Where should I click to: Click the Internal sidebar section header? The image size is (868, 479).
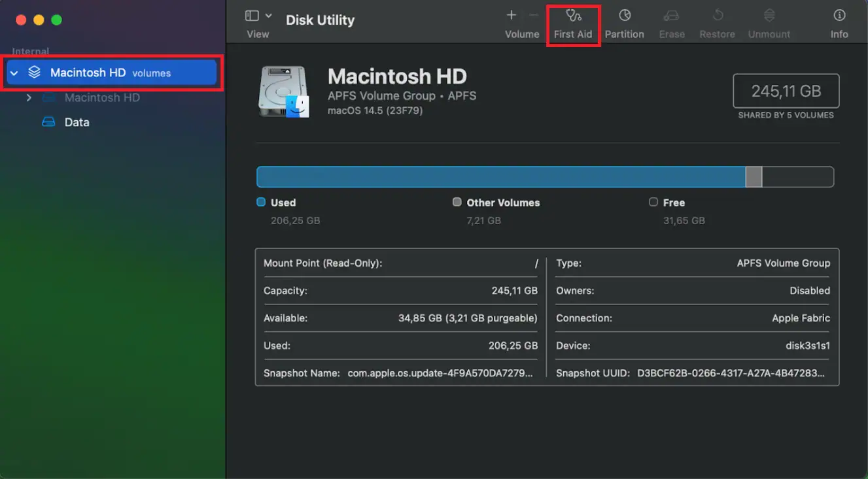point(31,52)
